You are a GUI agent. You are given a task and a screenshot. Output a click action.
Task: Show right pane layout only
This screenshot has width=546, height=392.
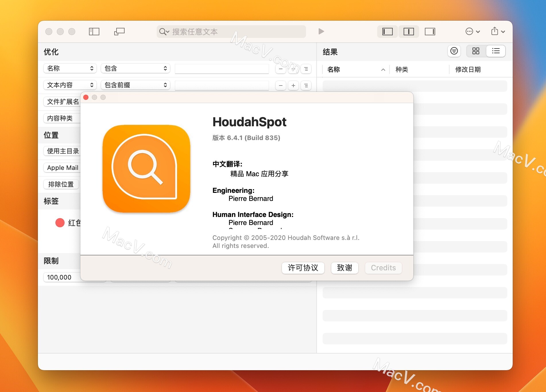[430, 32]
